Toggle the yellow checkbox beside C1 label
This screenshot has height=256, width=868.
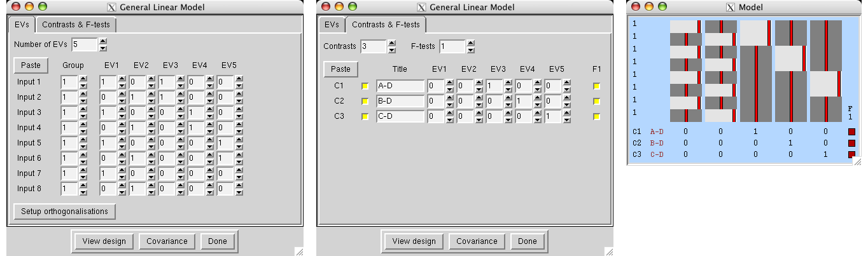pyautogui.click(x=365, y=86)
